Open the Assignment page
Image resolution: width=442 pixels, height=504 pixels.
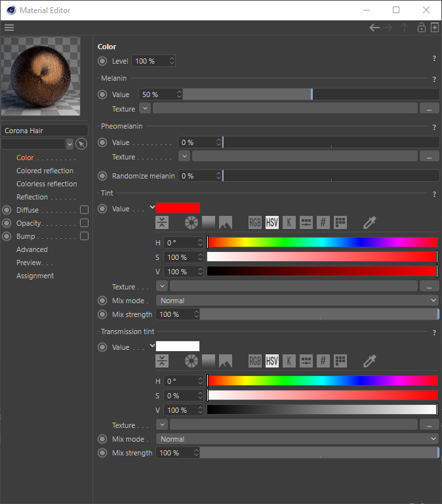(35, 276)
